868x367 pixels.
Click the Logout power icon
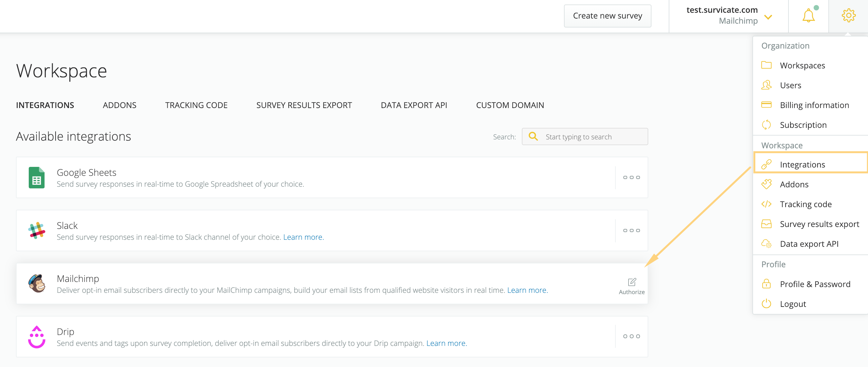click(766, 303)
